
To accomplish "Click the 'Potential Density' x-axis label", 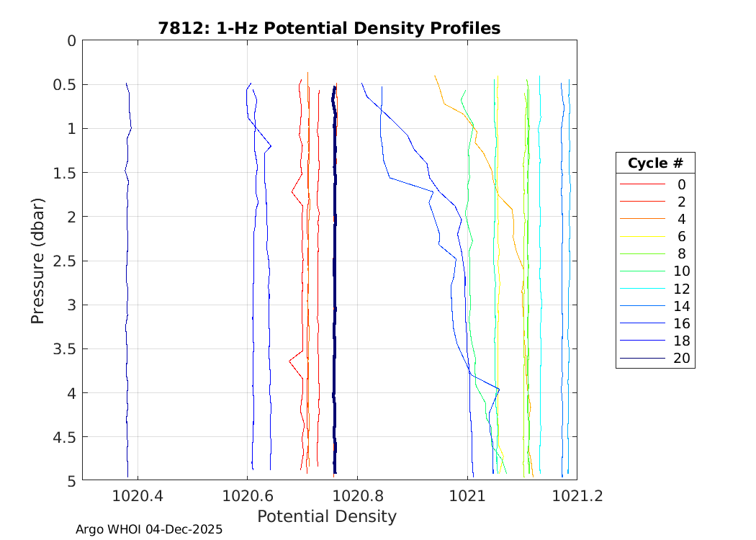I will tap(327, 517).
